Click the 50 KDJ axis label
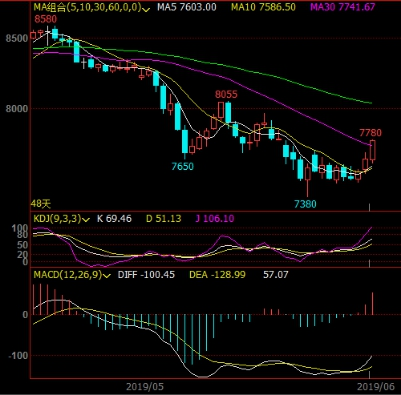401x395 pixels. point(23,245)
